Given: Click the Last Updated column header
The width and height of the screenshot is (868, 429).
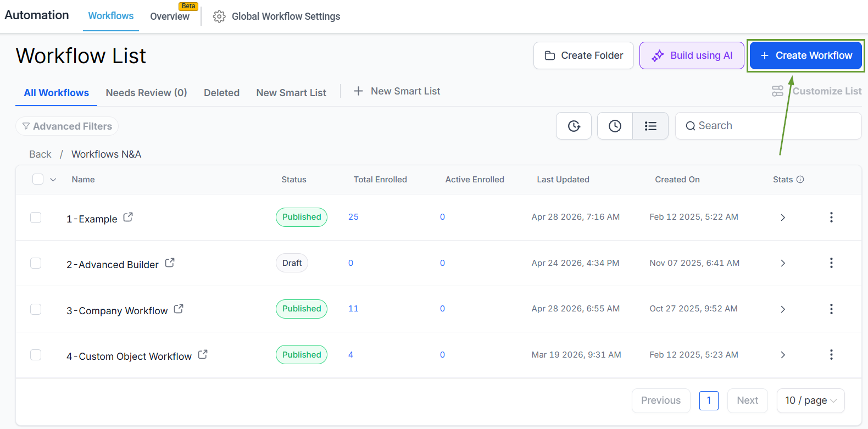Looking at the screenshot, I should [563, 180].
